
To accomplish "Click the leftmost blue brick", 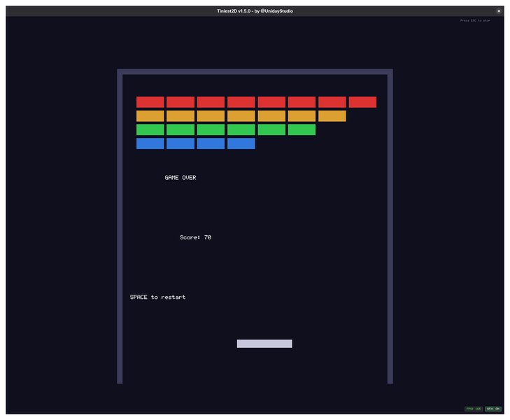I will point(150,143).
